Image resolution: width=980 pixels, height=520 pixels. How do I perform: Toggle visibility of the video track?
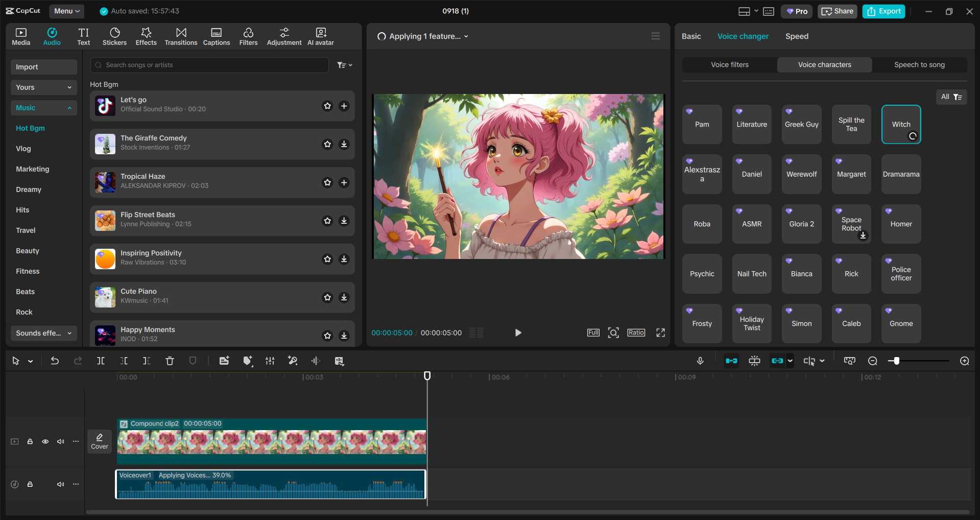point(45,441)
